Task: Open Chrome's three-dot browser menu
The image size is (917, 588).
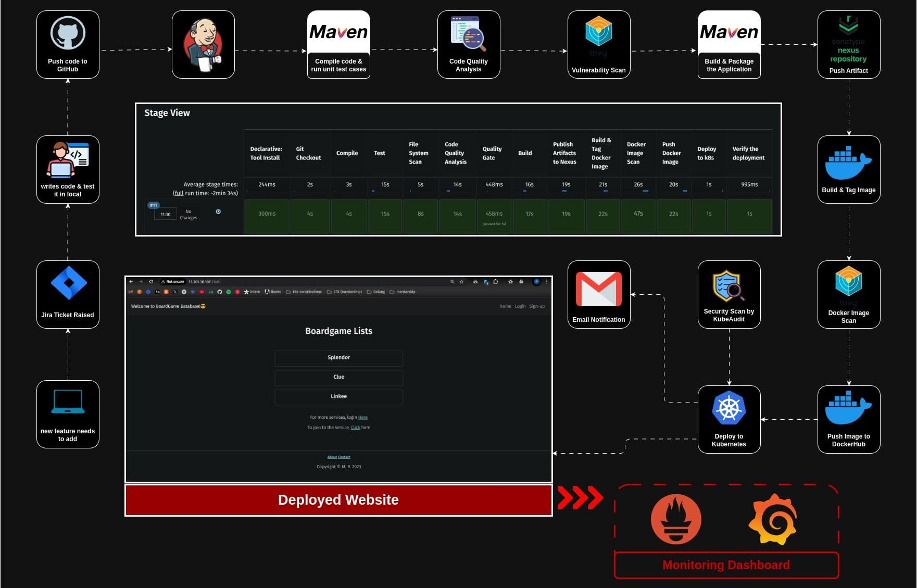Action: pos(546,281)
